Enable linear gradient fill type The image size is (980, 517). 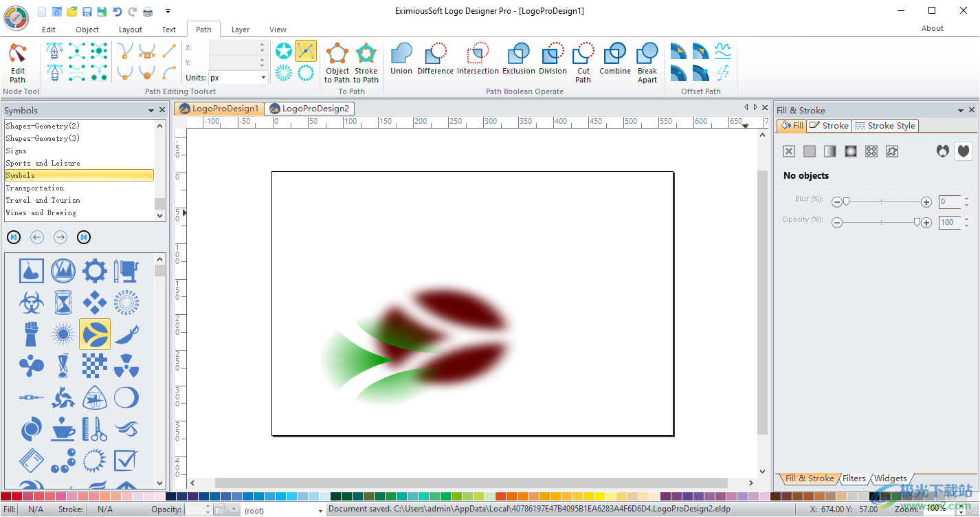pos(829,151)
